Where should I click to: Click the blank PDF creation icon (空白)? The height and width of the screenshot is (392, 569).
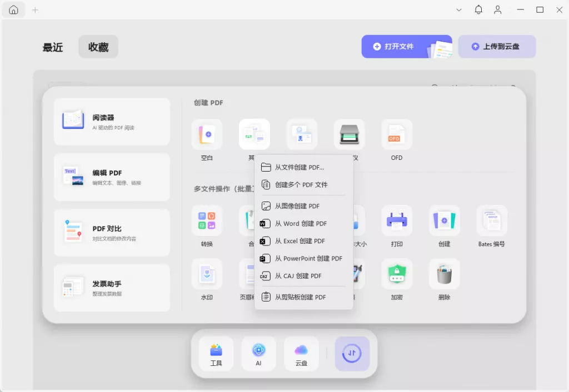click(207, 134)
